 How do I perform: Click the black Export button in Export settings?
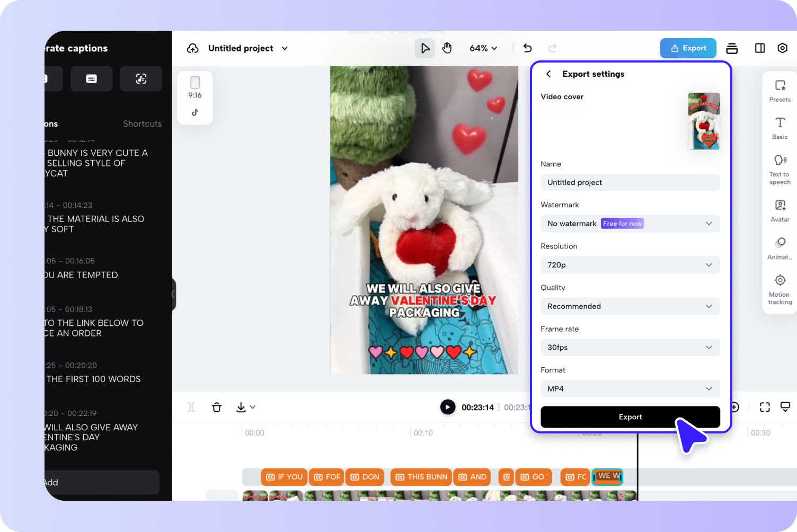630,417
